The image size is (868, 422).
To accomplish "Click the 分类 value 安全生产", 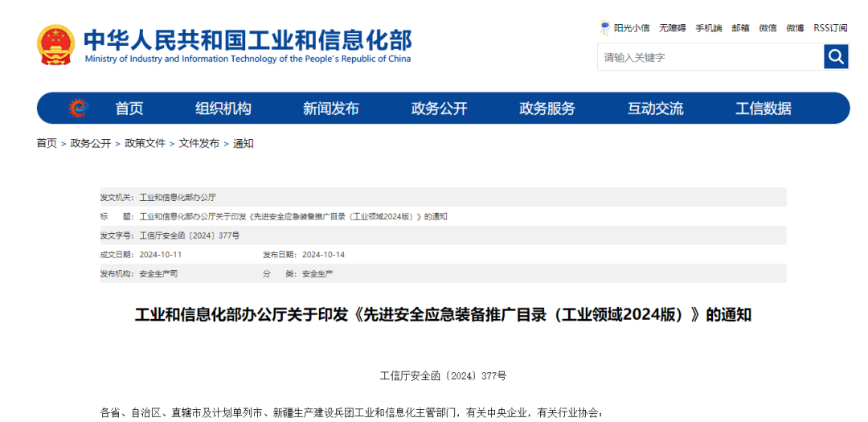I will [x=317, y=273].
